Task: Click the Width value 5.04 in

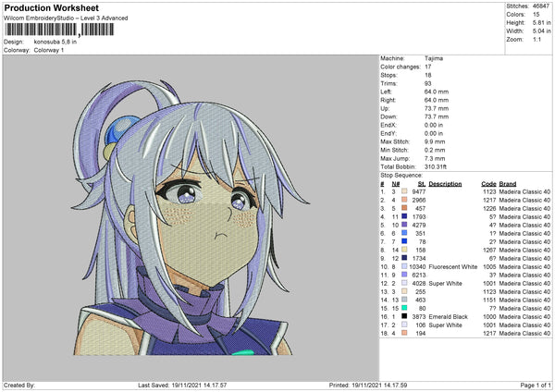Action: tap(541, 31)
